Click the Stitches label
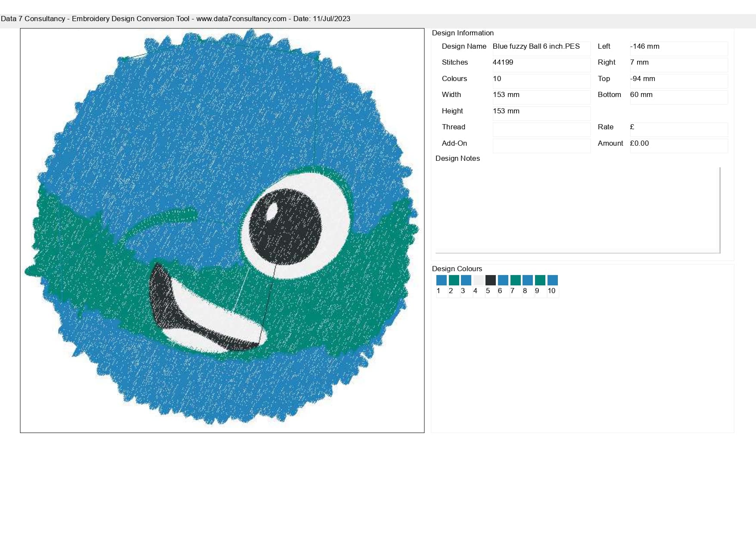Image resolution: width=756 pixels, height=535 pixels. [454, 62]
